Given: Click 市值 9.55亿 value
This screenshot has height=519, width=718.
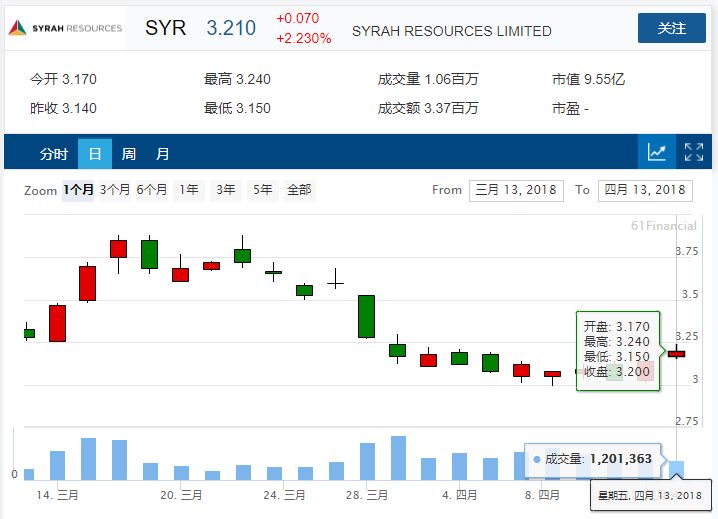Looking at the screenshot, I should [x=588, y=79].
